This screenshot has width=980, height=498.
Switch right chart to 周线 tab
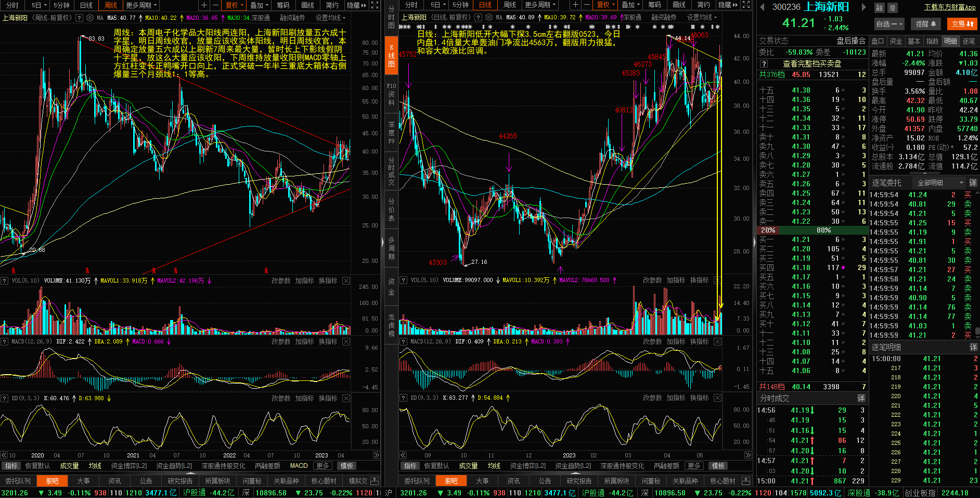(x=510, y=5)
